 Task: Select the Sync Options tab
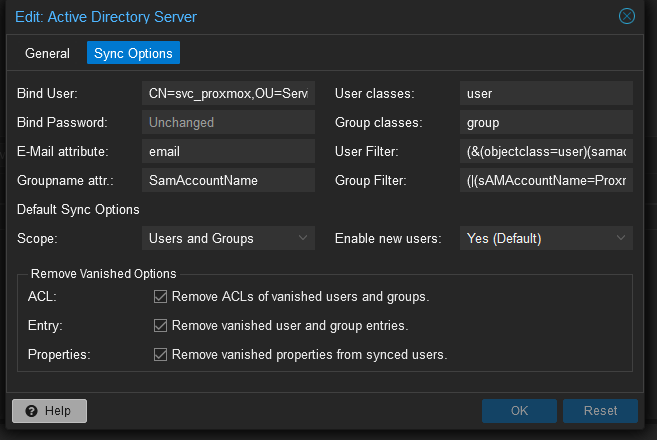click(x=133, y=53)
